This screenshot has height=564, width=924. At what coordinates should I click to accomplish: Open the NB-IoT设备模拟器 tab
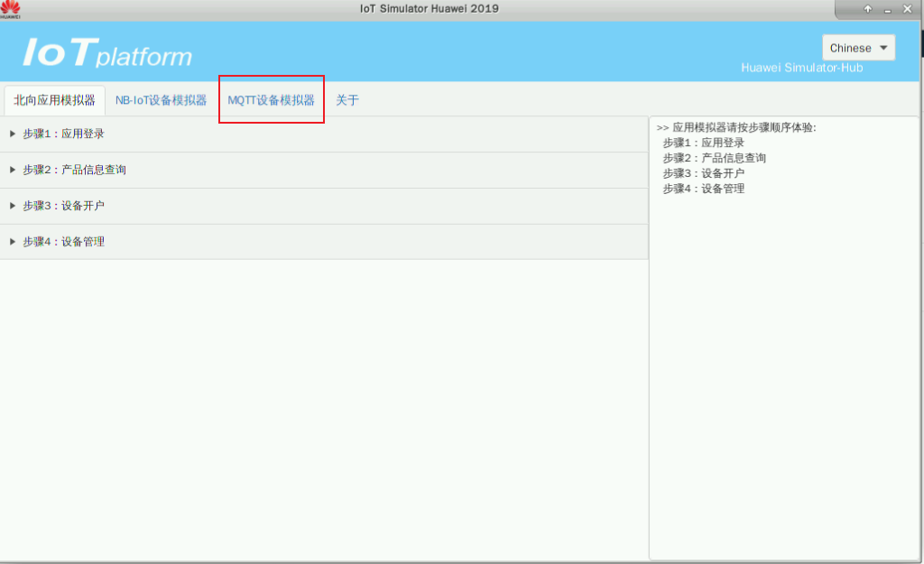(x=161, y=100)
